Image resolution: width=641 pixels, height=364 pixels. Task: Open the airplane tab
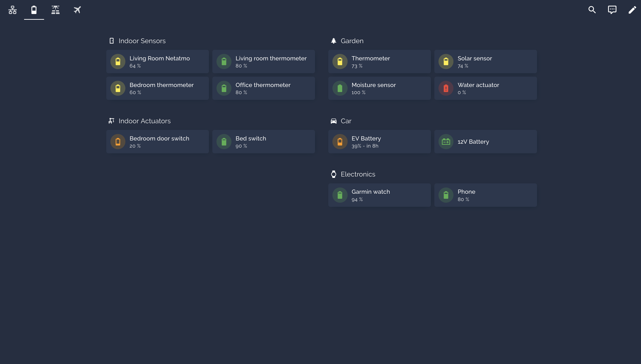[77, 10]
